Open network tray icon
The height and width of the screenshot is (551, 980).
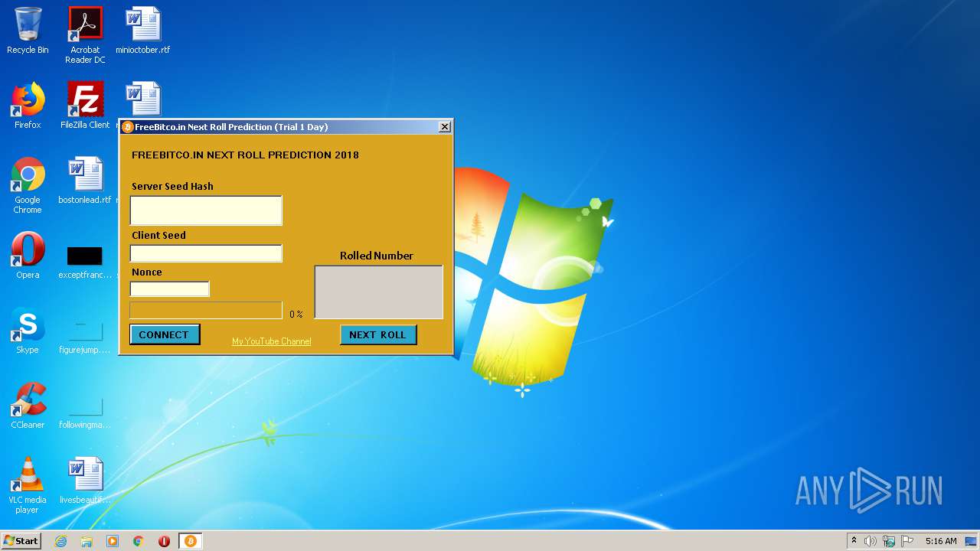point(889,541)
